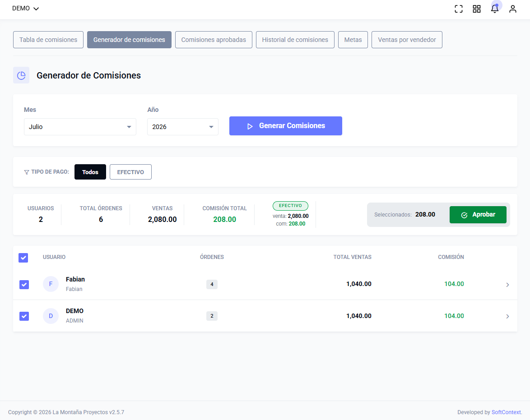This screenshot has height=420, width=530.
Task: Click DEMO user's avatar circle D
Action: (x=51, y=316)
